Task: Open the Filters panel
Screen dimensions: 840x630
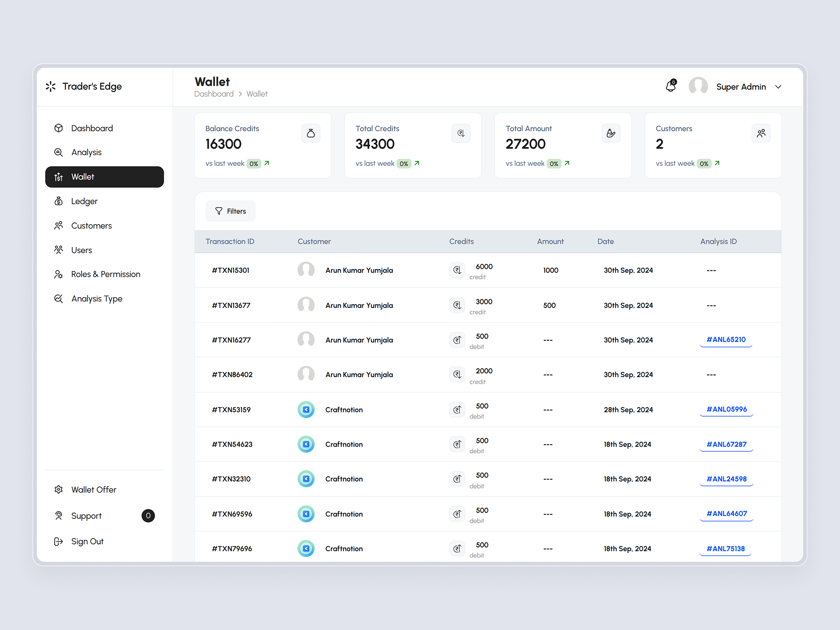Action: point(230,211)
